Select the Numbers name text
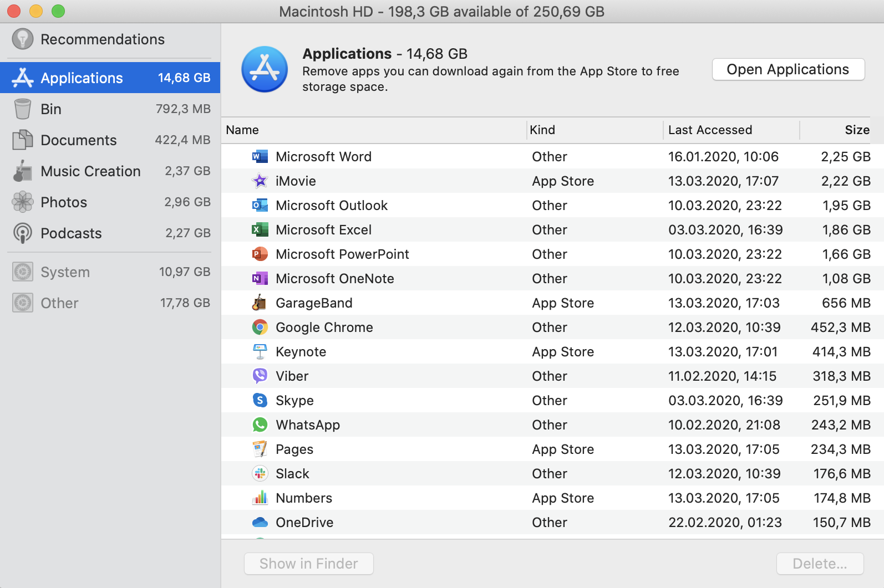Image resolution: width=884 pixels, height=588 pixels. (x=304, y=498)
